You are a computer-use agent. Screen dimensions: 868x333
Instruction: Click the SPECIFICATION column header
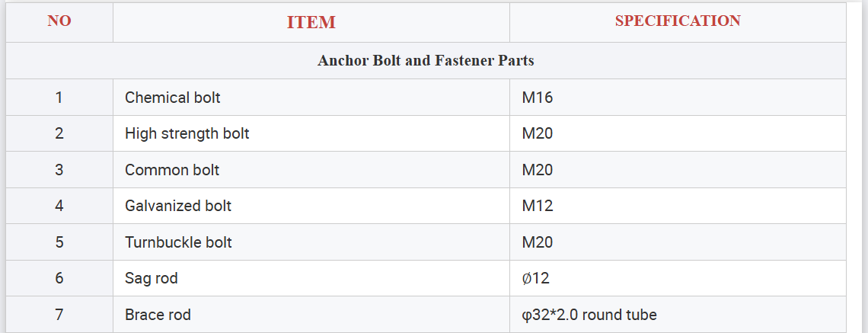coord(677,21)
